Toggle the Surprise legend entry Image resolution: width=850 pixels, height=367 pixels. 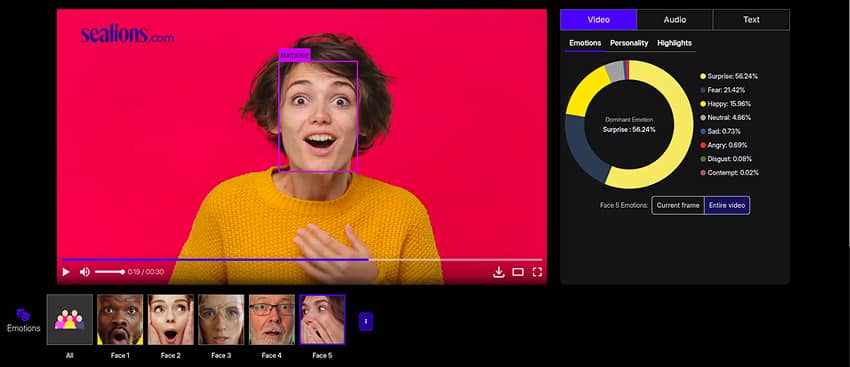click(729, 76)
